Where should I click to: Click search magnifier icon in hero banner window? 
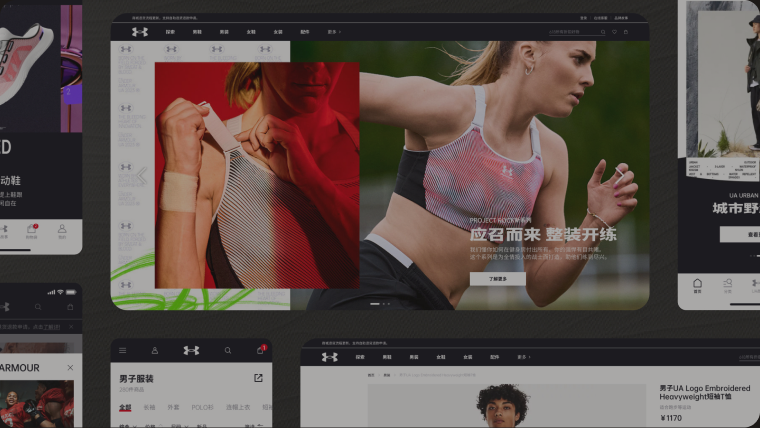tap(603, 32)
